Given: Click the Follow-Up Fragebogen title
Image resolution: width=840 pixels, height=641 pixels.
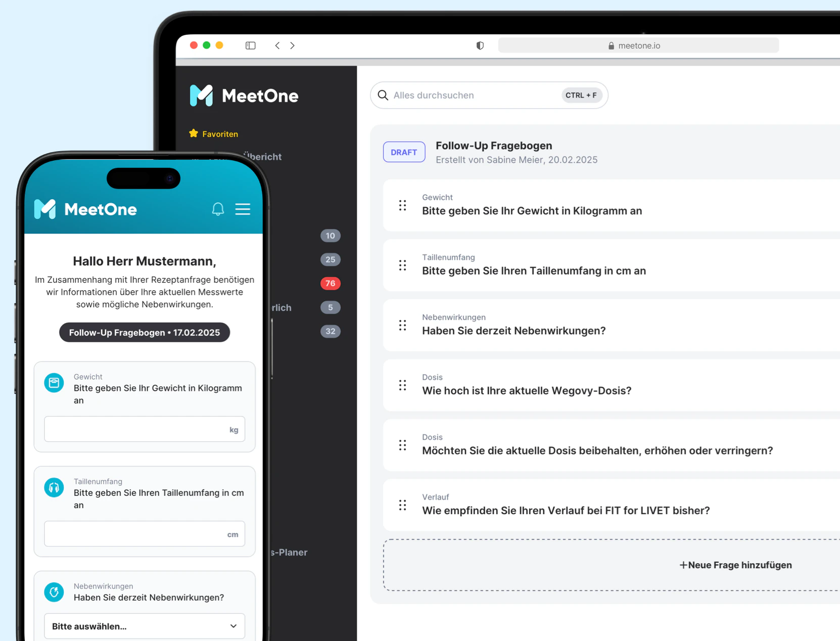Looking at the screenshot, I should [494, 146].
